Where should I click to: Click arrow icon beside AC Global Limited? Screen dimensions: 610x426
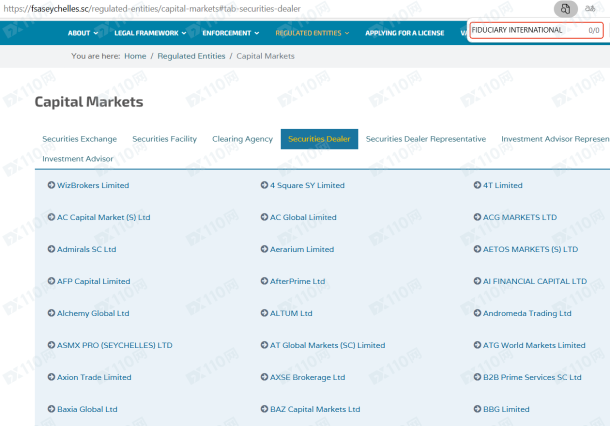click(264, 217)
